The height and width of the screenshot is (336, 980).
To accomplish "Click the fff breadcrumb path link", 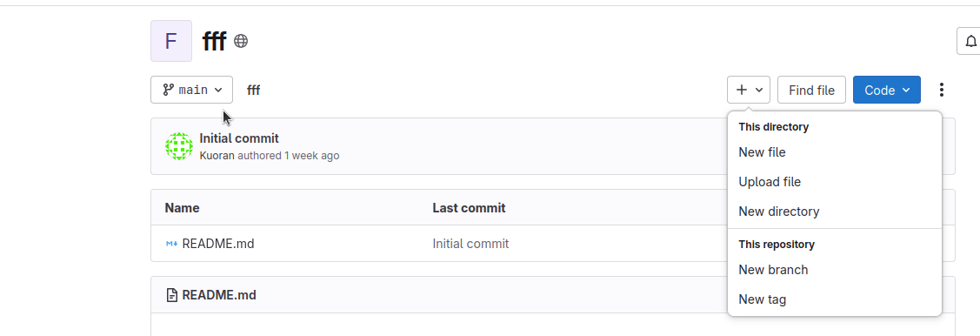I will (253, 91).
